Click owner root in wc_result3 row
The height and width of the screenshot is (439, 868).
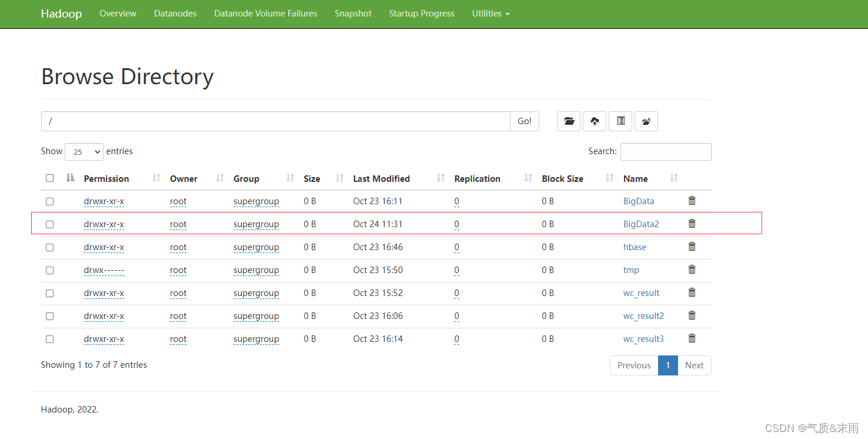pos(178,339)
